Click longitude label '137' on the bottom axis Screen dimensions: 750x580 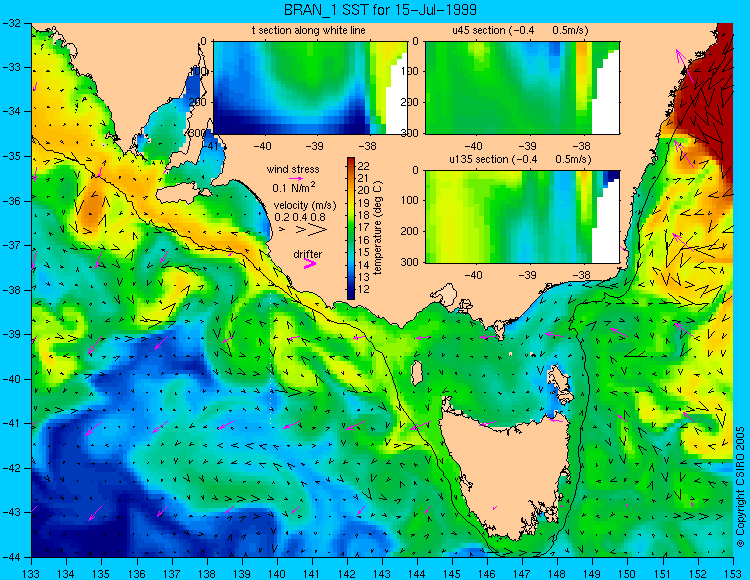tap(172, 572)
